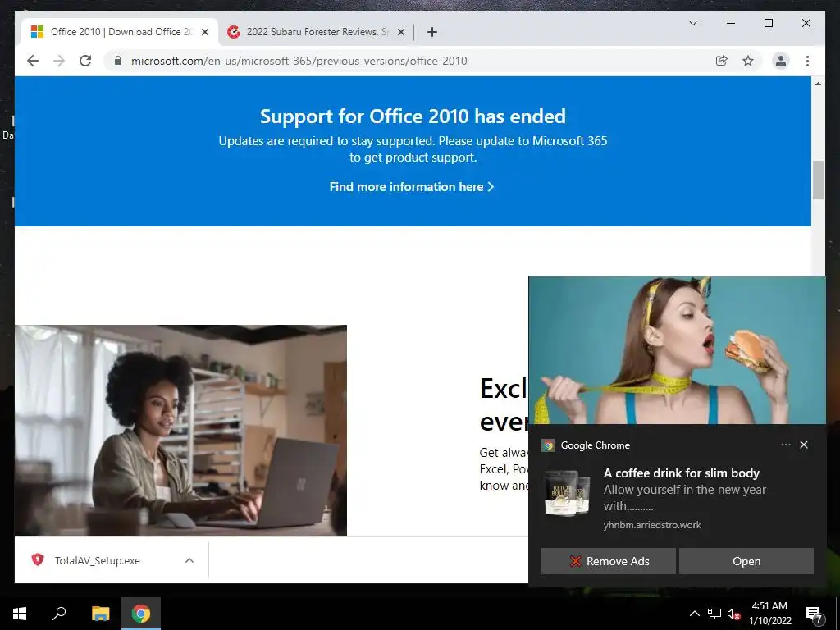Click the 'A coffee drink for slim body' title
This screenshot has width=840, height=630.
coord(682,473)
